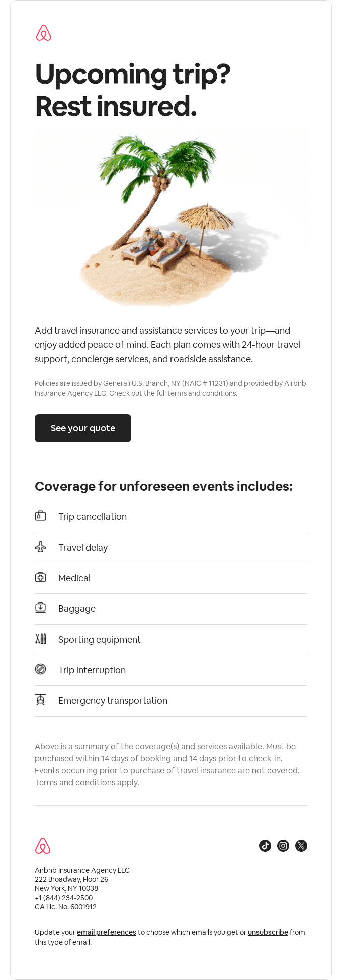Click the Trip interruption icon
This screenshot has height=980, width=342.
tap(41, 669)
